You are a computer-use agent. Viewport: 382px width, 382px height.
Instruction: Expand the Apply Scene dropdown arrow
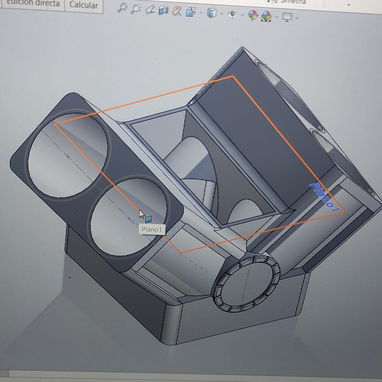[276, 17]
